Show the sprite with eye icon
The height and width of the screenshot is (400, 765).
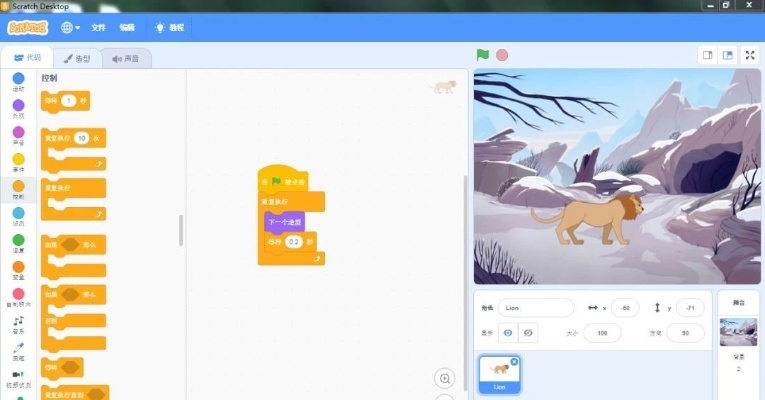pos(508,333)
